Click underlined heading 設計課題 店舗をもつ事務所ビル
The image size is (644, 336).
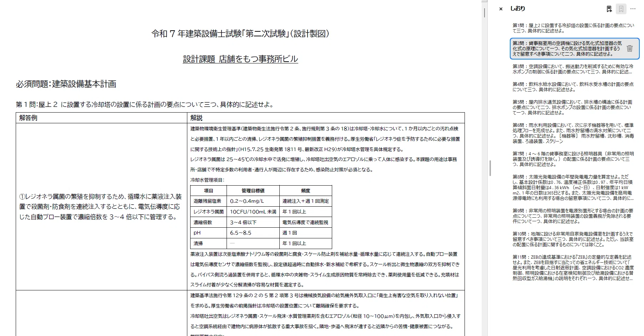point(240,59)
